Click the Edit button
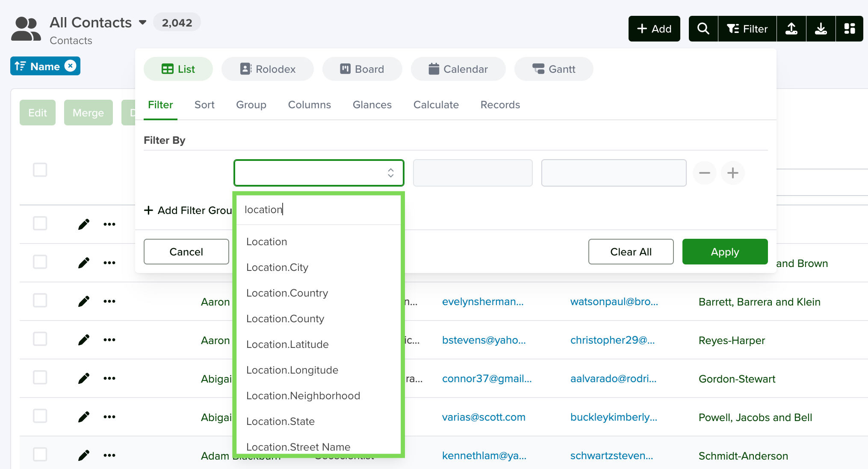Image resolution: width=868 pixels, height=469 pixels. pos(38,113)
